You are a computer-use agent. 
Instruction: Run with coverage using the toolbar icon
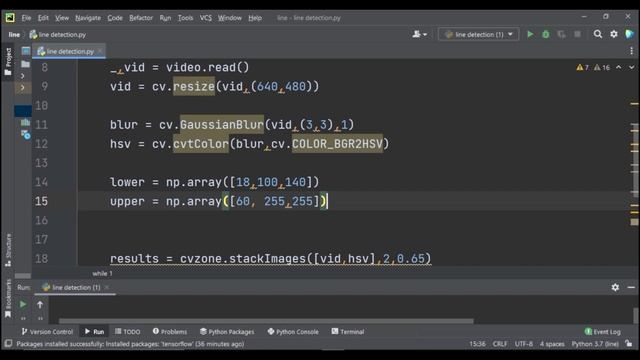pos(562,34)
